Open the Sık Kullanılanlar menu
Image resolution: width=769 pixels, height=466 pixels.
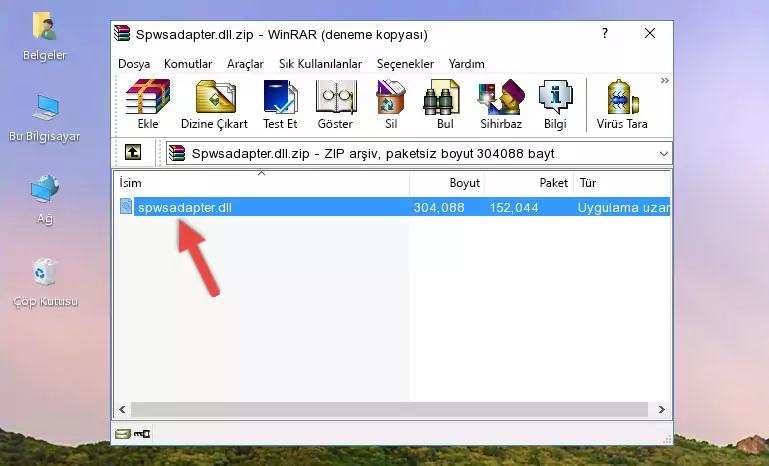320,64
